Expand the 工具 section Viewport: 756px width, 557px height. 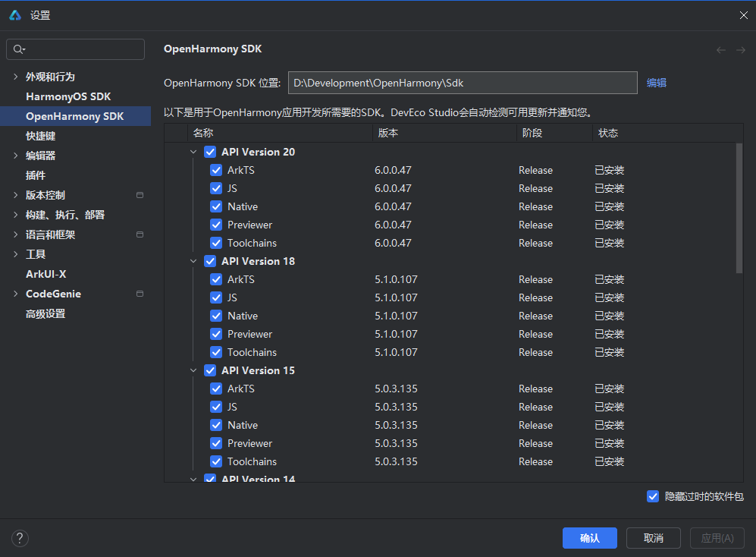15,254
